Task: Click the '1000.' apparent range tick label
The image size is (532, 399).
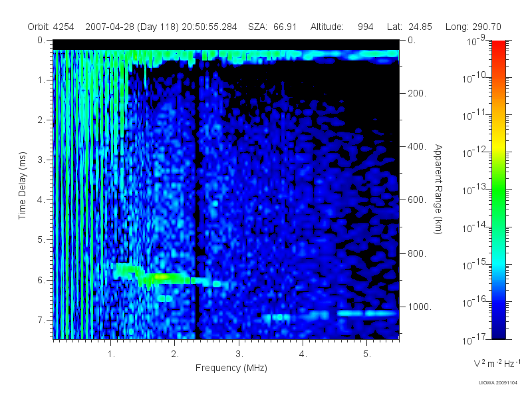Action: [x=420, y=307]
